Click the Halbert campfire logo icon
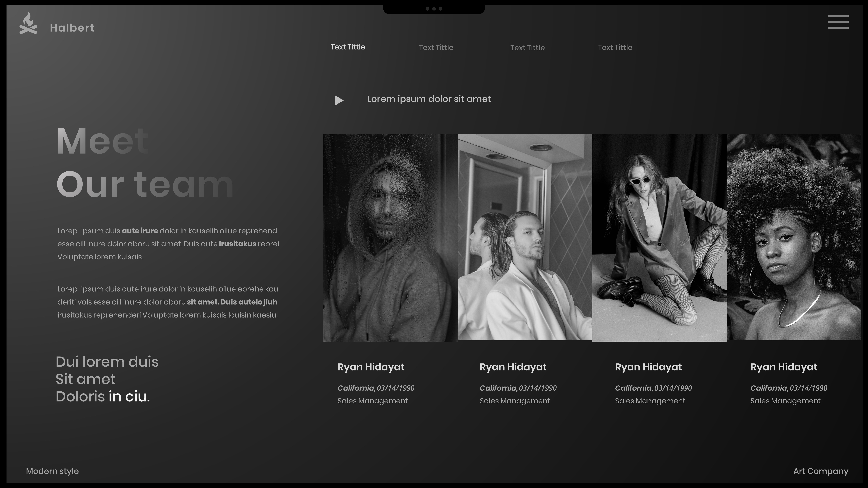The image size is (868, 488). click(28, 23)
